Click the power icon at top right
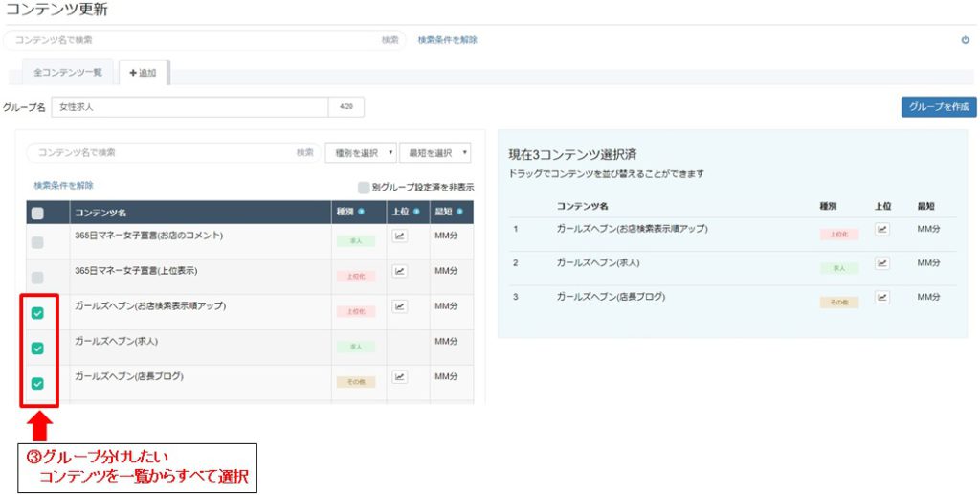This screenshot has width=980, height=495. pyautogui.click(x=965, y=40)
